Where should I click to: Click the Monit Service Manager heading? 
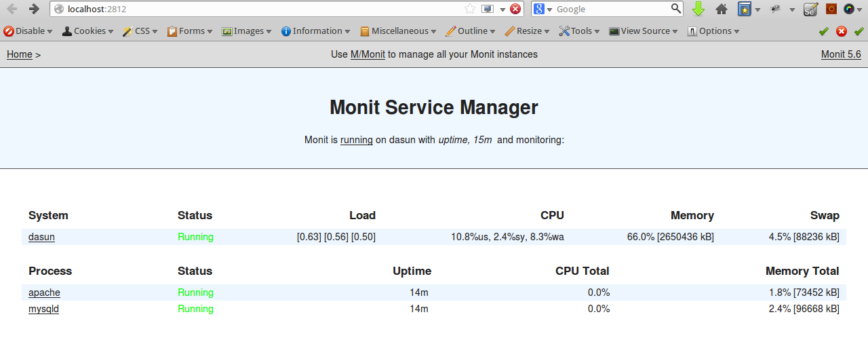(434, 107)
